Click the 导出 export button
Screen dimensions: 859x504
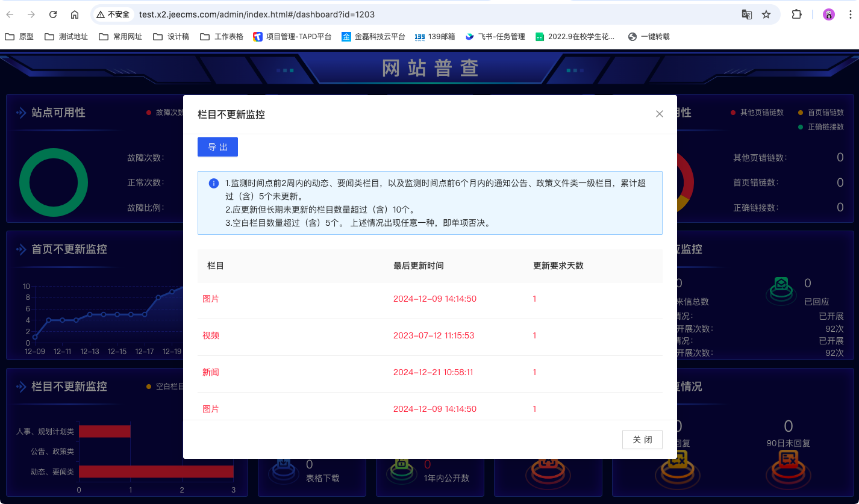tap(217, 147)
